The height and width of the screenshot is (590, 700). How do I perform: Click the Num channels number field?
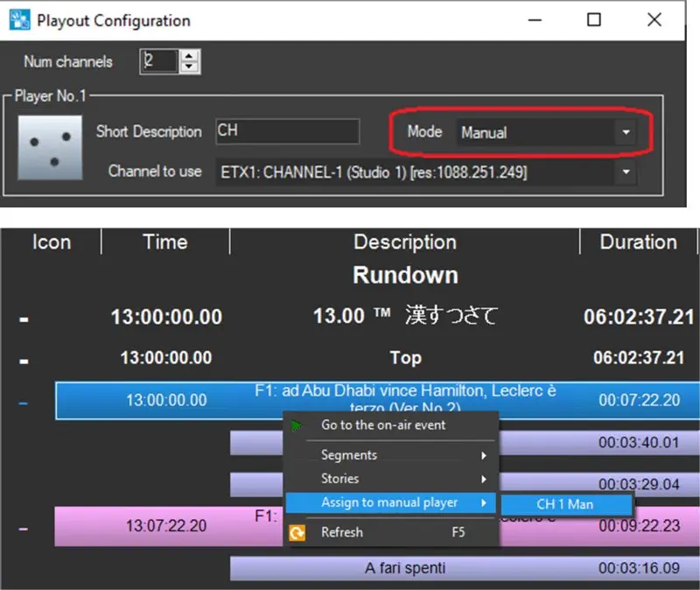159,62
